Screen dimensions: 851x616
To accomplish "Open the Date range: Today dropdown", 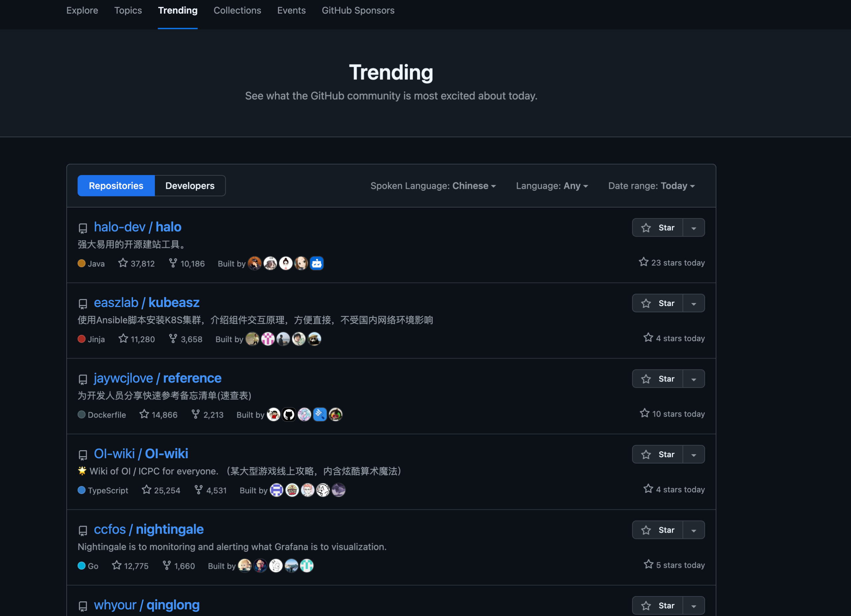I will point(652,186).
